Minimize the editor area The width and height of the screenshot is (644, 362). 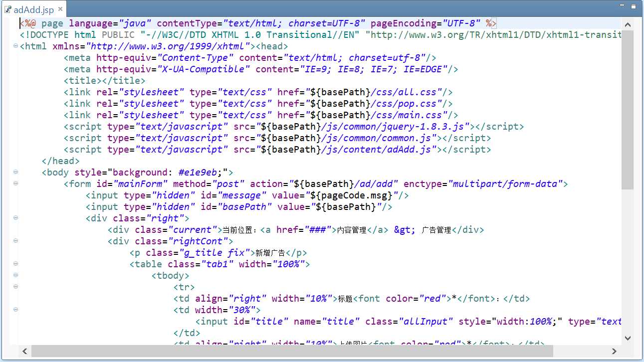622,6
